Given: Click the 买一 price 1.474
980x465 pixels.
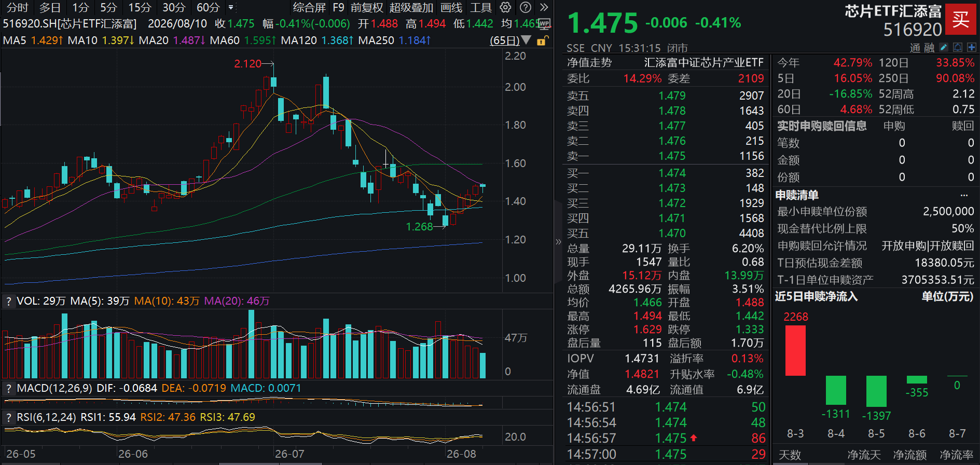Looking at the screenshot, I should (x=672, y=173).
